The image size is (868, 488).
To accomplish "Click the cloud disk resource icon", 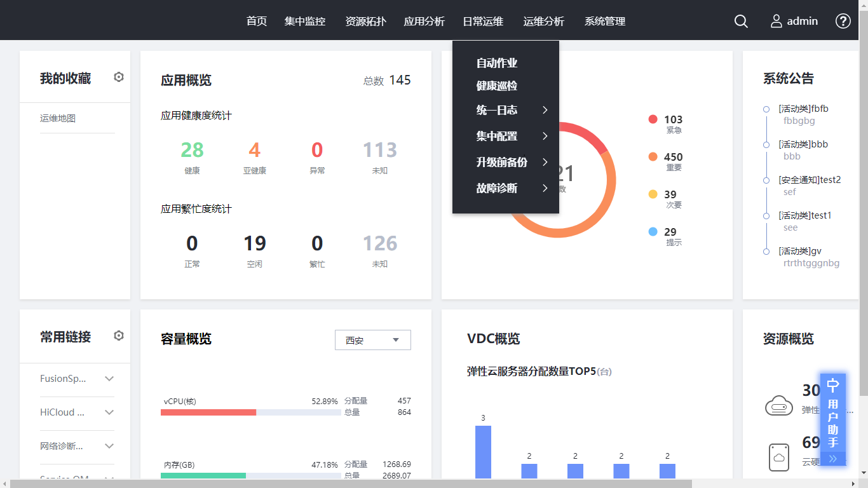I will 779,457.
